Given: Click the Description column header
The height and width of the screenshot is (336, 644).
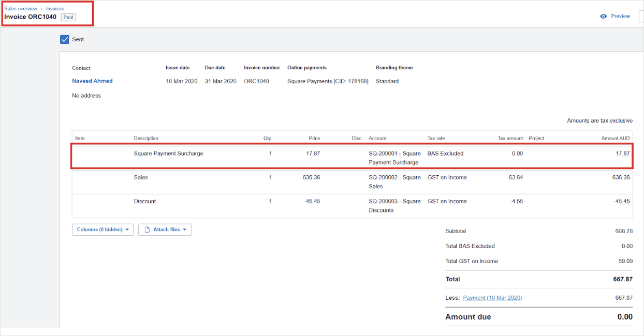Looking at the screenshot, I should pos(146,138).
